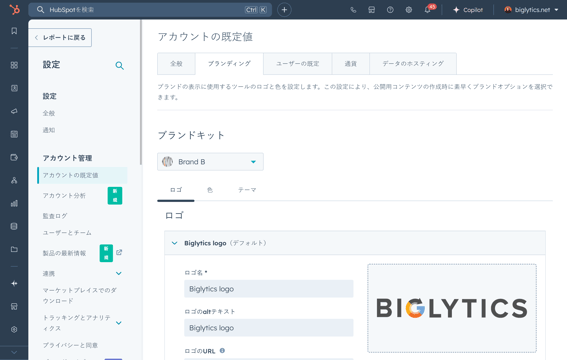This screenshot has height=360, width=567.
Task: Switch to the 通貨 tab
Action: pyautogui.click(x=351, y=64)
